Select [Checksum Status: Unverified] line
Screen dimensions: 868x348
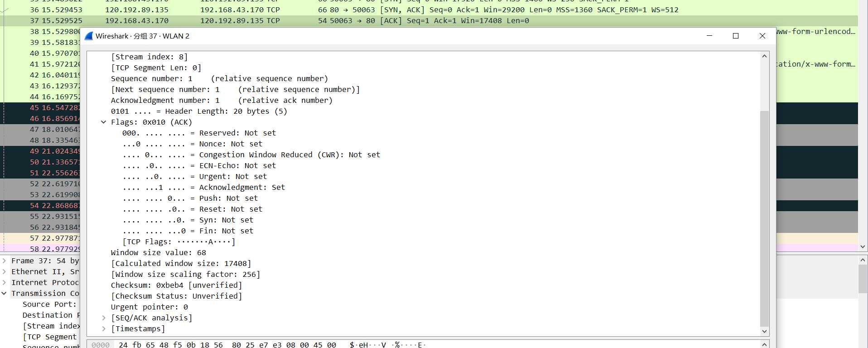[x=176, y=296]
